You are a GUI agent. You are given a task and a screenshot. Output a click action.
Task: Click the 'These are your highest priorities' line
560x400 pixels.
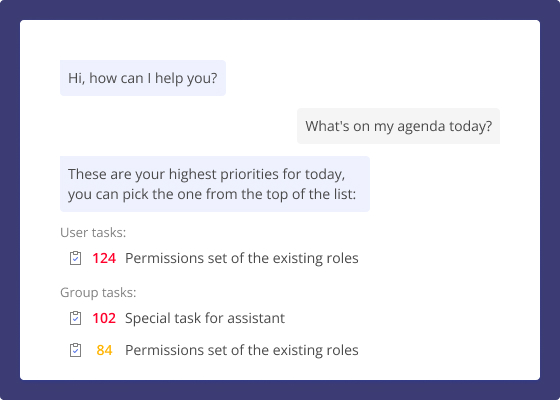[x=206, y=174]
